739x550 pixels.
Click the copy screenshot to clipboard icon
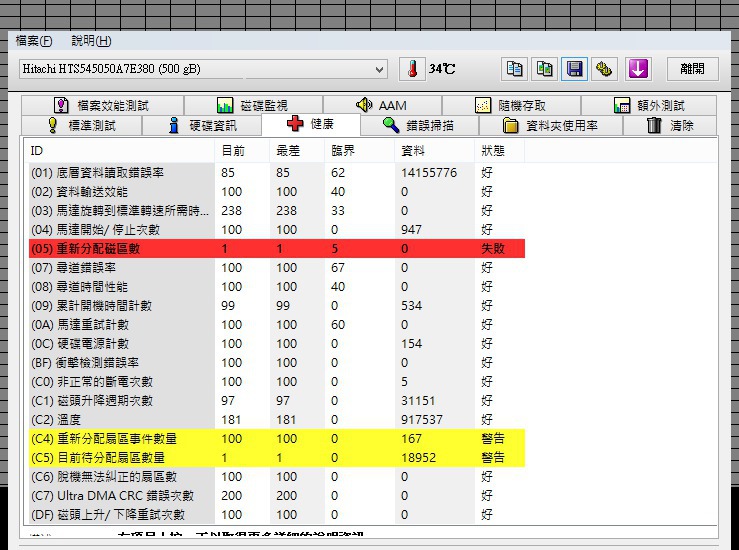point(544,69)
